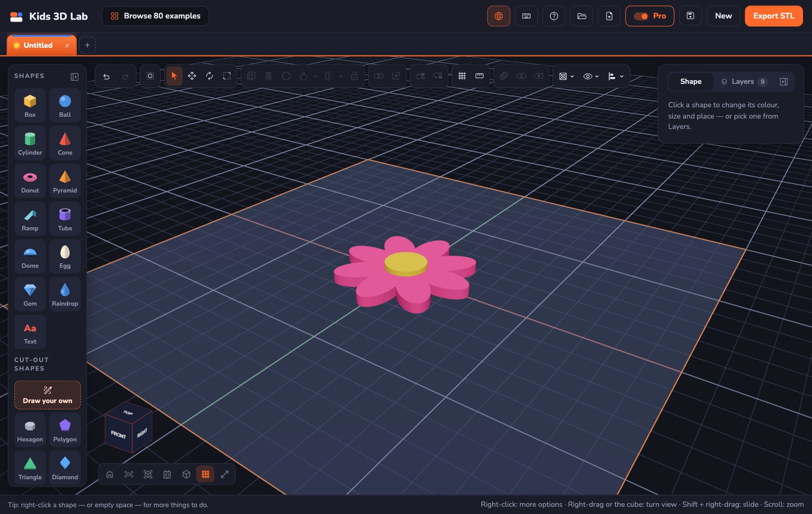Click the frame-selection view icon

click(x=129, y=474)
